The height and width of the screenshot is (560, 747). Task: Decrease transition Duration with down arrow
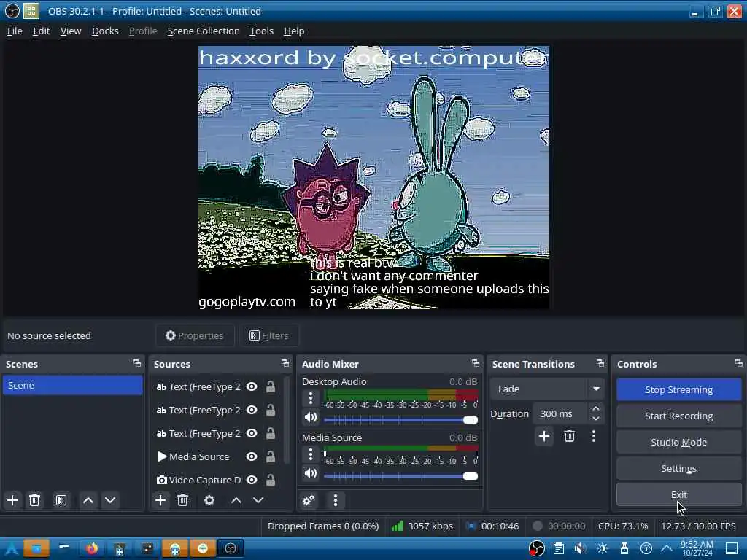pyautogui.click(x=595, y=419)
